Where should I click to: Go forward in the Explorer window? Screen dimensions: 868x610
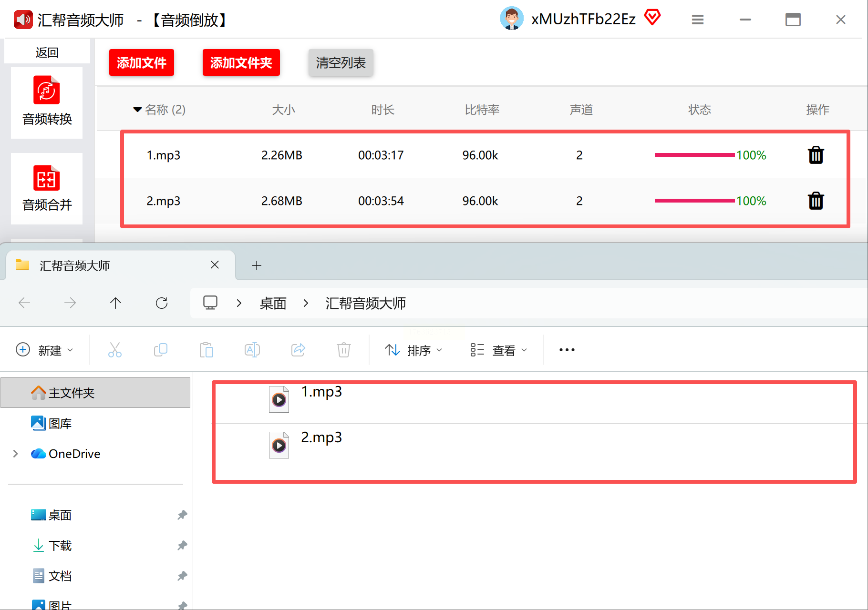pyautogui.click(x=70, y=303)
